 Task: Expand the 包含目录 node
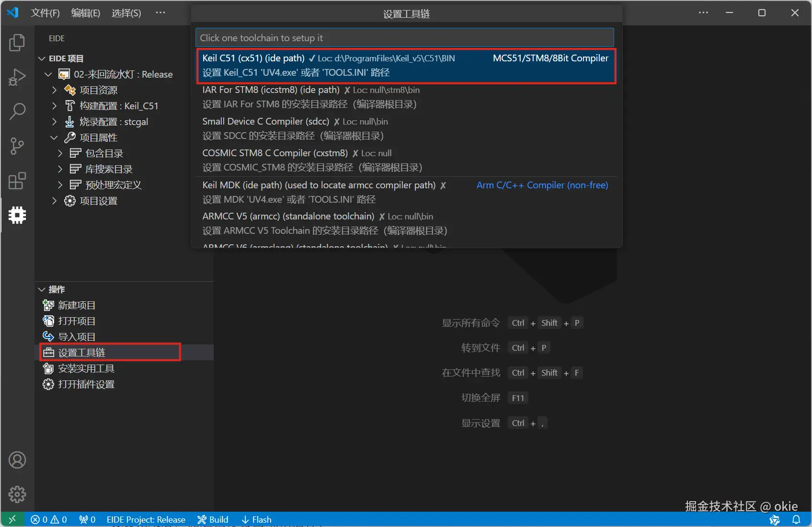60,153
